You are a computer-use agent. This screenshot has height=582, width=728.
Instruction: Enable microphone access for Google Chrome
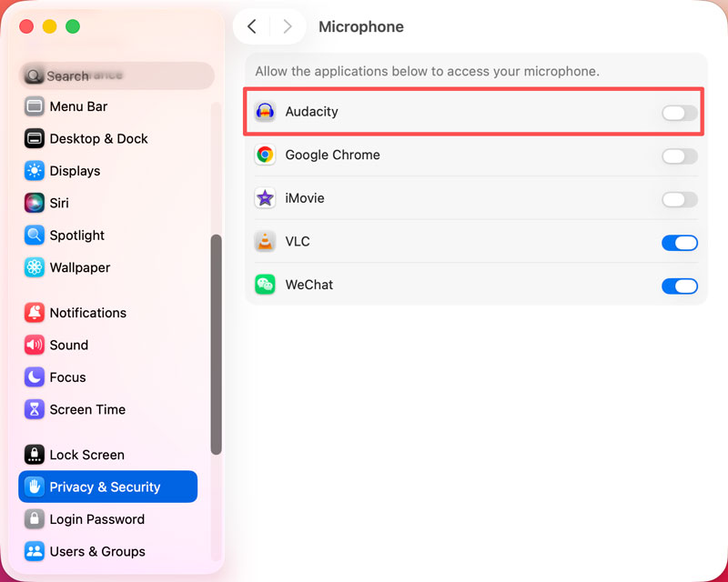pyautogui.click(x=679, y=156)
